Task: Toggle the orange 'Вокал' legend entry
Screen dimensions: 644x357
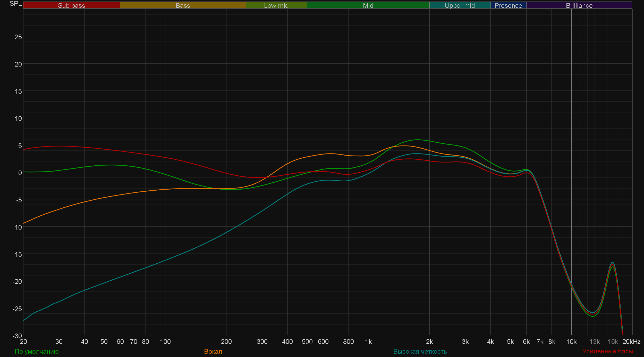Action: tap(213, 351)
